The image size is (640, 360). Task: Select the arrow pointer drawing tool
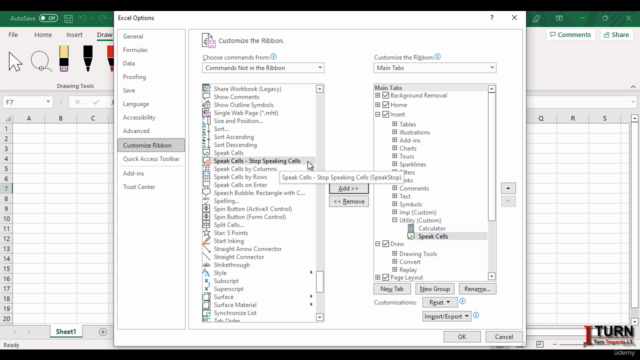(15, 62)
